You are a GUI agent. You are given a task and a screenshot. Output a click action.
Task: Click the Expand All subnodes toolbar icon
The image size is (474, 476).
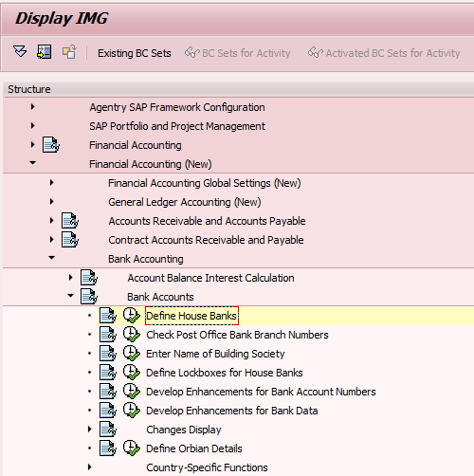coord(20,52)
